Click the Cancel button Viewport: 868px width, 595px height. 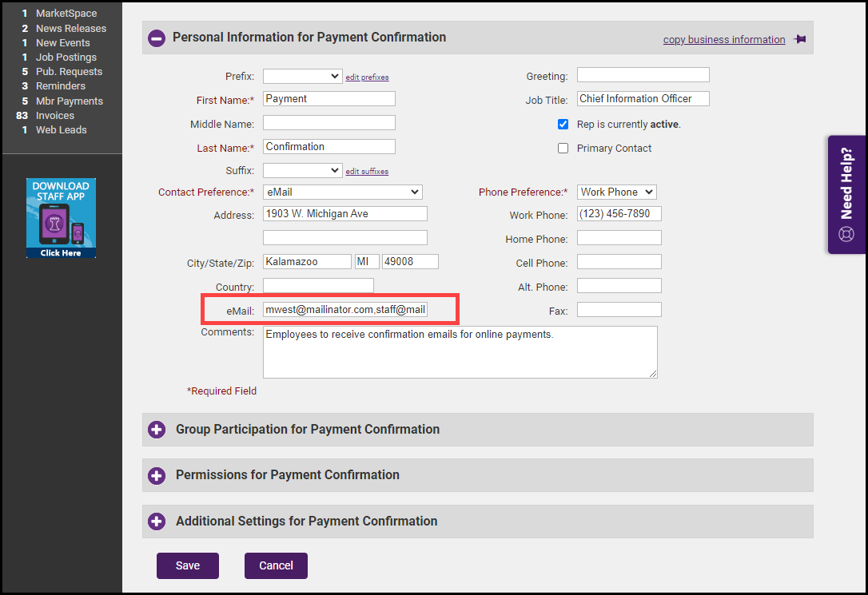pyautogui.click(x=276, y=565)
